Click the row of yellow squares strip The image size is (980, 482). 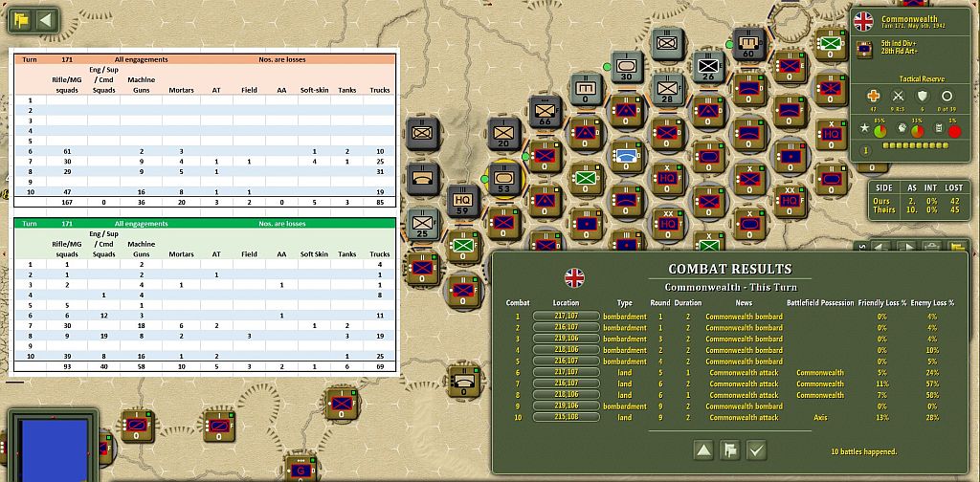tap(916, 145)
